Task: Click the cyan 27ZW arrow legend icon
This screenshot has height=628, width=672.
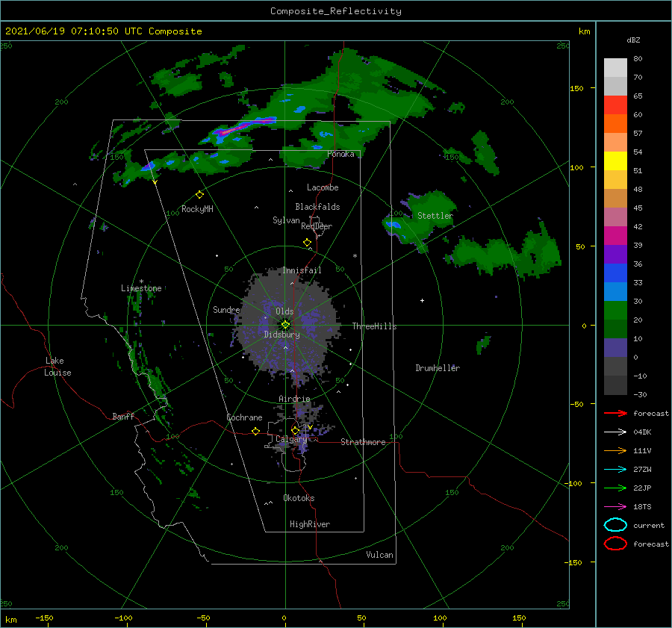Action: click(x=615, y=470)
